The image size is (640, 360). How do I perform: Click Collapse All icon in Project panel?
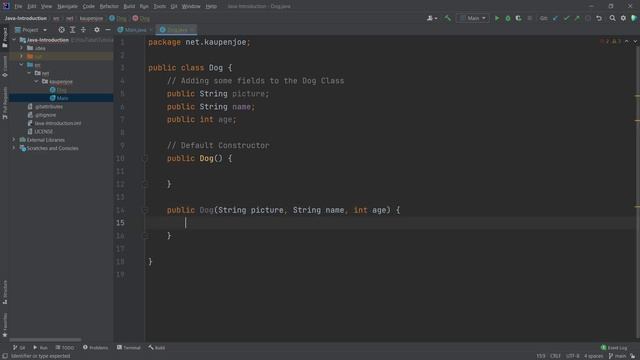[83, 30]
